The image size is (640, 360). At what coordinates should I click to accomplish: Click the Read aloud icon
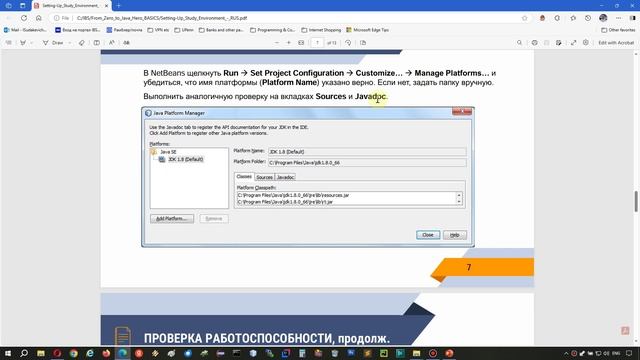pos(111,42)
